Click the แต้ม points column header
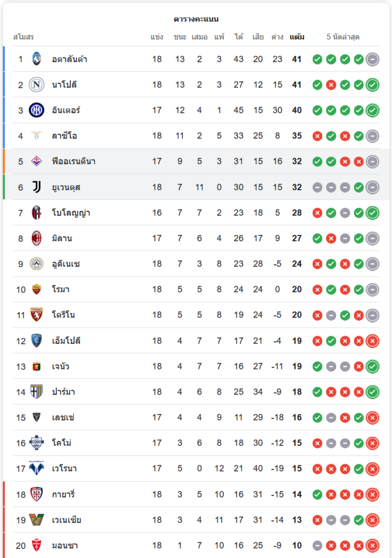Screen dimensions: 392x558 tap(297, 37)
